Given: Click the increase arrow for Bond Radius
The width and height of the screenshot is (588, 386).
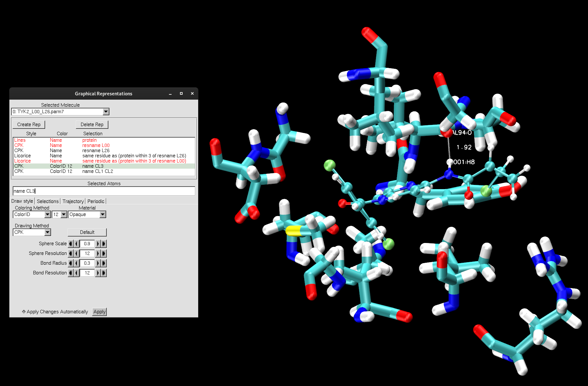Looking at the screenshot, I should click(98, 263).
